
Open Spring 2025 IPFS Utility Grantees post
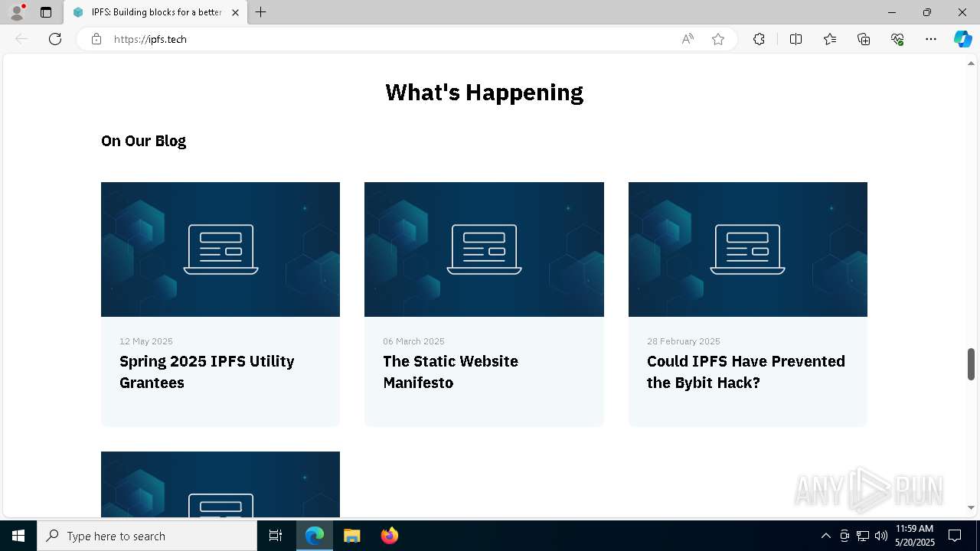(x=207, y=372)
